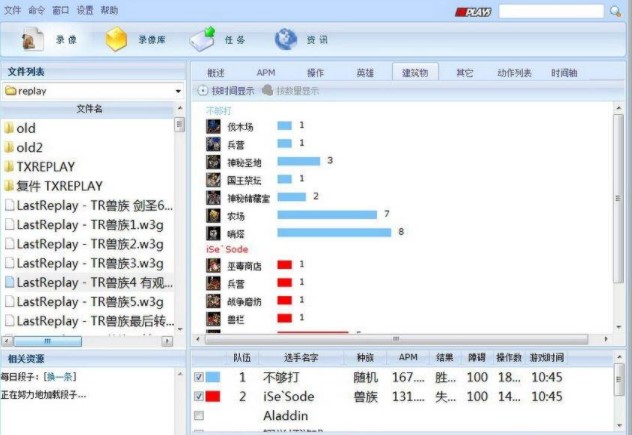Click the 按数量显示 icon
The image size is (632, 435).
[x=267, y=90]
